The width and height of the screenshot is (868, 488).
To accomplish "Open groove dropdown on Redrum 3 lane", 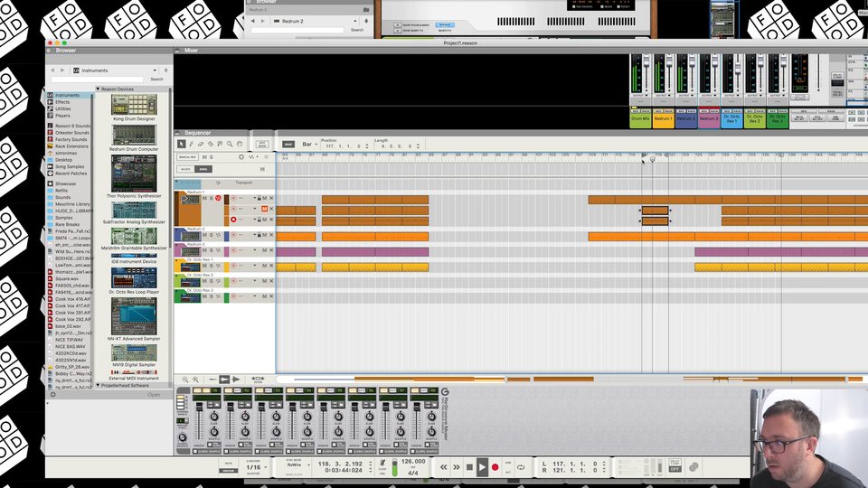I will [x=255, y=250].
